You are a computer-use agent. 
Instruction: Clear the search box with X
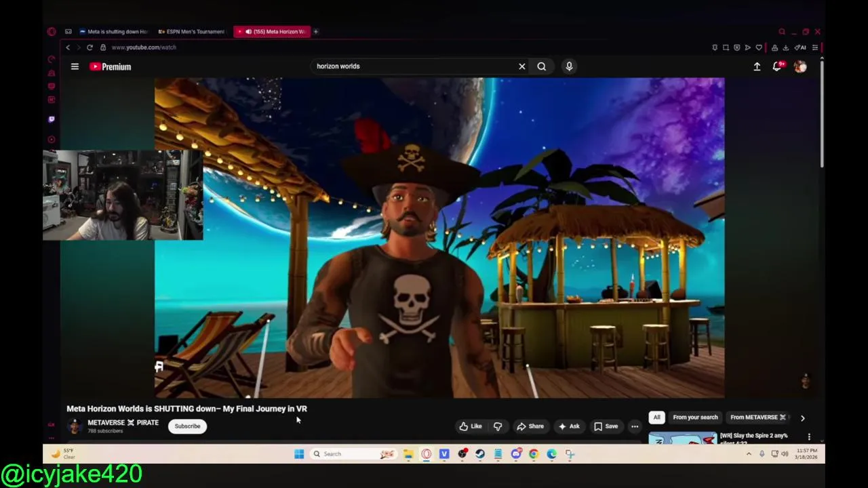click(522, 66)
